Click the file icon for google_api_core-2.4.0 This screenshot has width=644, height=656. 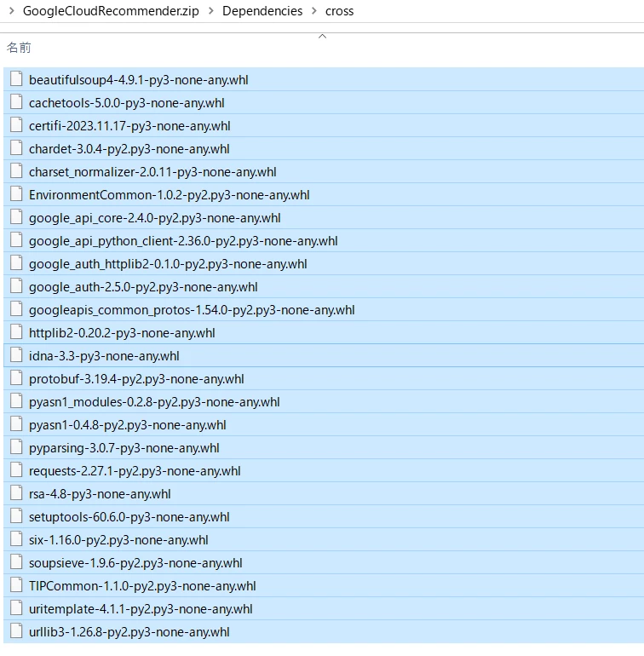point(16,216)
